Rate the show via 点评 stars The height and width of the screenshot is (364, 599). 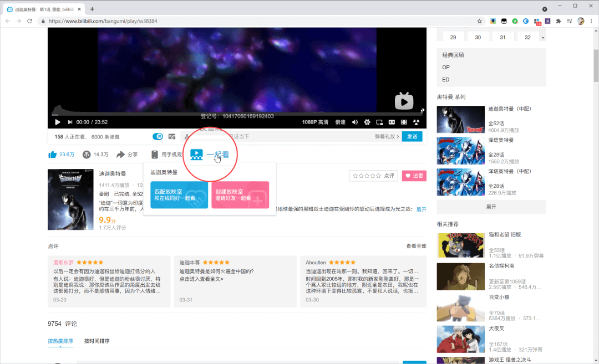point(373,176)
